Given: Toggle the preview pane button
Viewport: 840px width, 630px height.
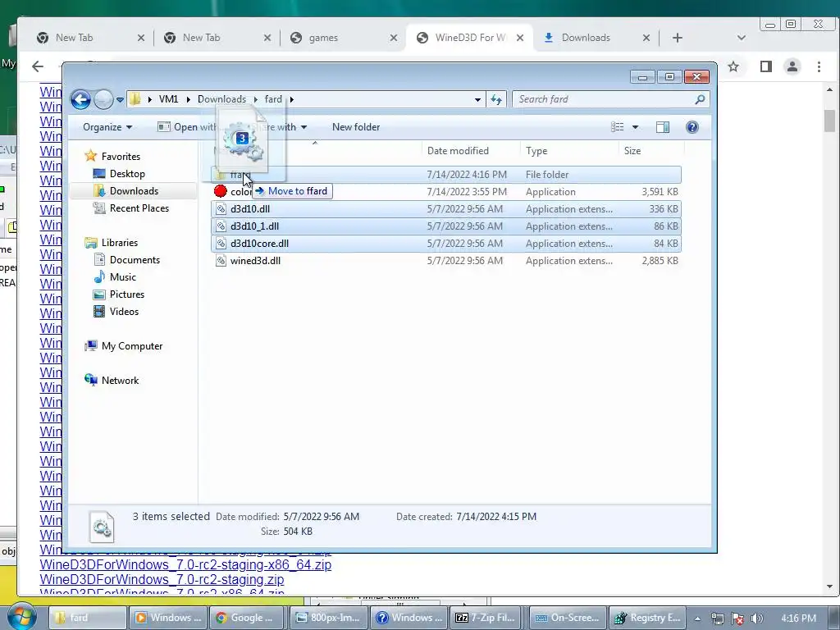Looking at the screenshot, I should 663,127.
